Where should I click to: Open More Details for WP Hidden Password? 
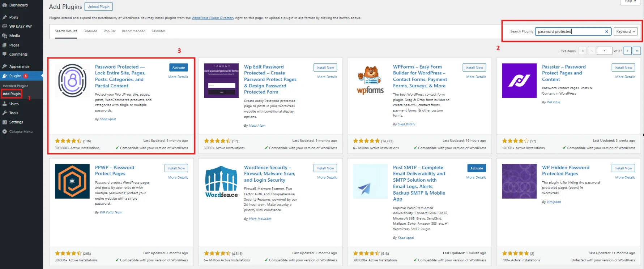(625, 178)
